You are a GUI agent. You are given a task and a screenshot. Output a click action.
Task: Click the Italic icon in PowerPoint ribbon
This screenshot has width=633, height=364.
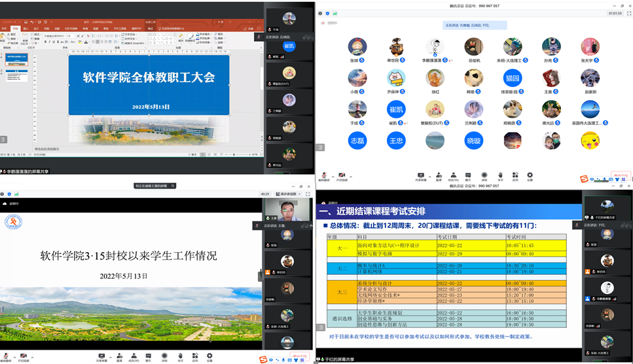click(50, 42)
